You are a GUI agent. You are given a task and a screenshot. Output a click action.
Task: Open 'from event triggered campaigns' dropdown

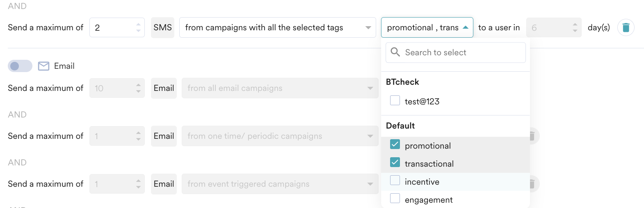coord(280,184)
